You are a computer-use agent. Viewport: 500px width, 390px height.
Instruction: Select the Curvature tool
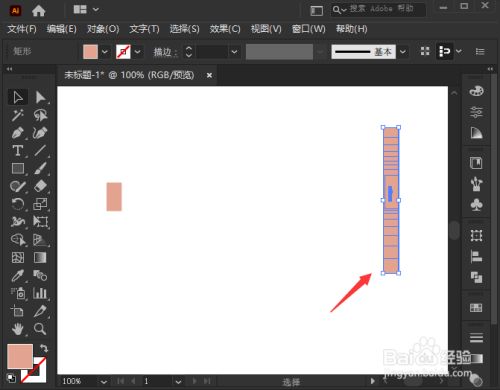click(40, 133)
